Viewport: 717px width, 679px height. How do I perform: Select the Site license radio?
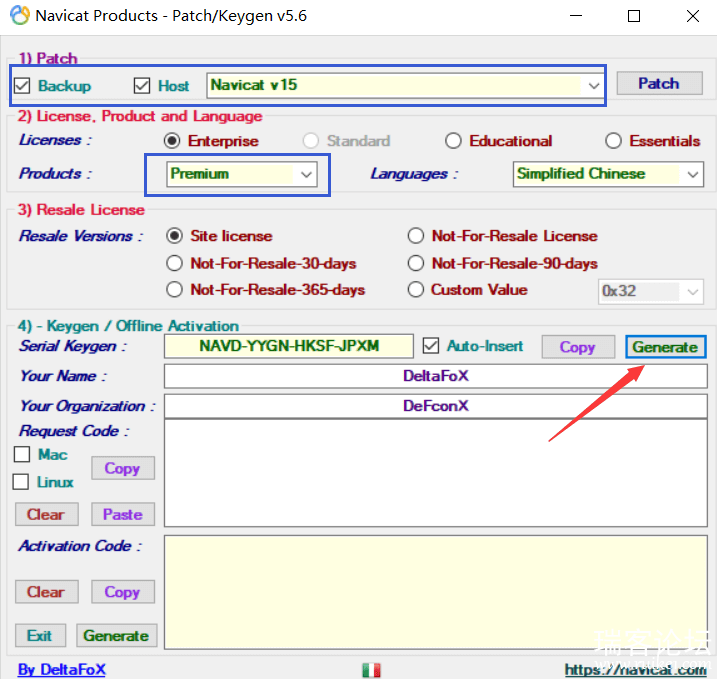tap(174, 236)
